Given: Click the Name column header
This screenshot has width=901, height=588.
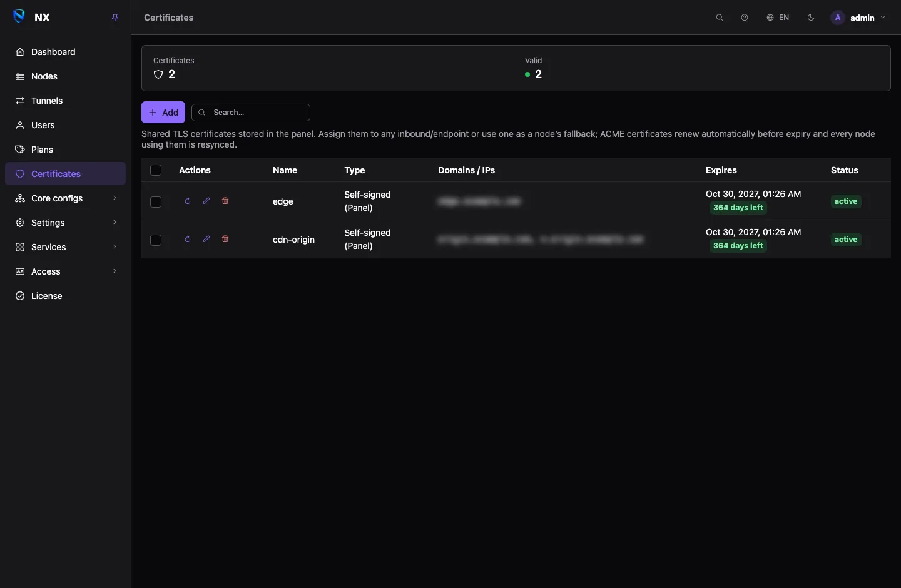Looking at the screenshot, I should point(285,170).
